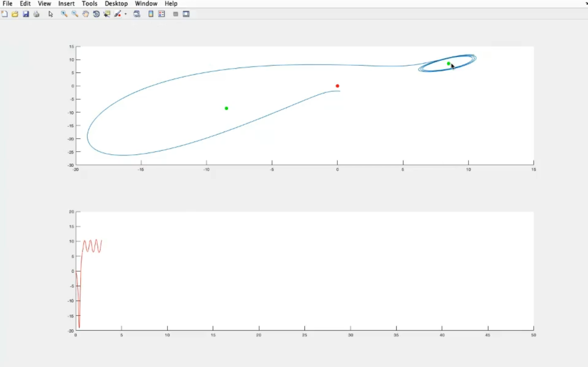Open the File menu
The image size is (588, 367).
[x=7, y=3]
